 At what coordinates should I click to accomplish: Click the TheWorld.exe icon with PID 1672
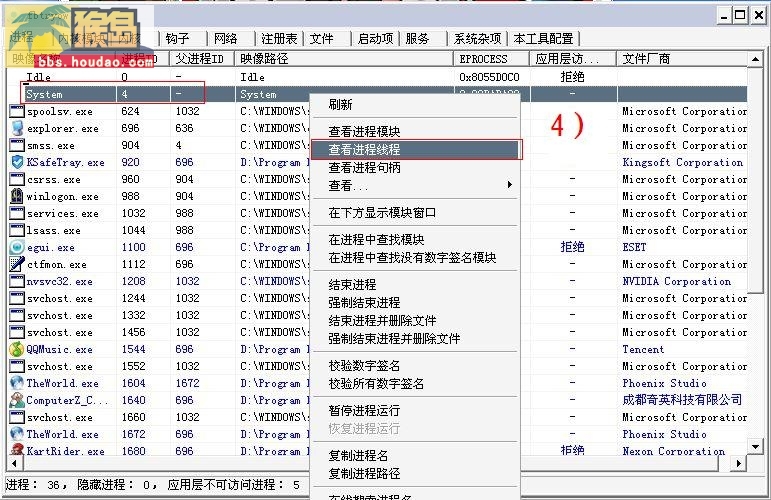[17, 434]
